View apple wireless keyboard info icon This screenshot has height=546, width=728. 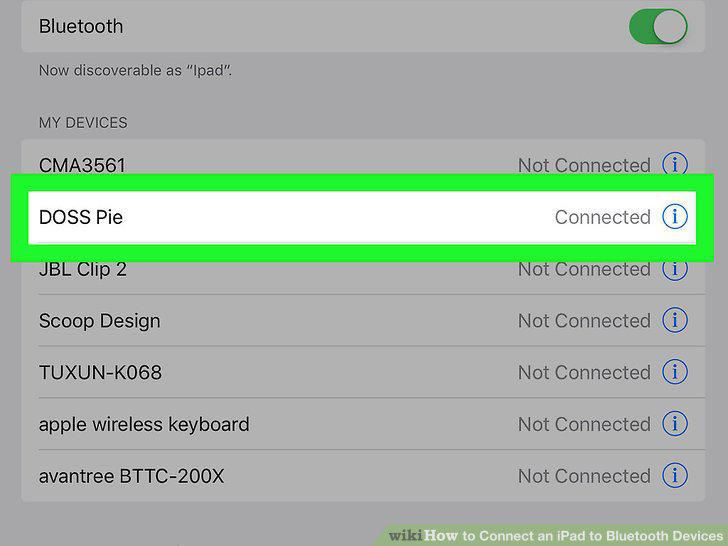(674, 424)
